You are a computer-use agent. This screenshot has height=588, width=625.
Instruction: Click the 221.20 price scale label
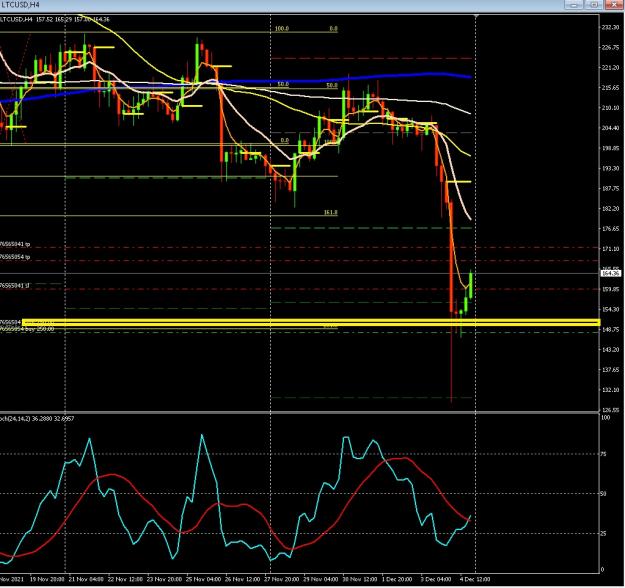pos(610,68)
